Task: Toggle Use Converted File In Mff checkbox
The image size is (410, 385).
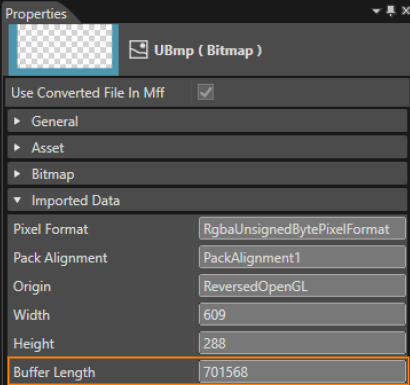Action: 206,92
